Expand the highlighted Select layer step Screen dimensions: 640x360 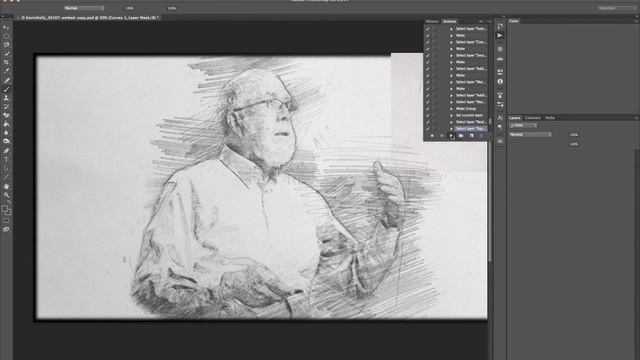point(451,129)
